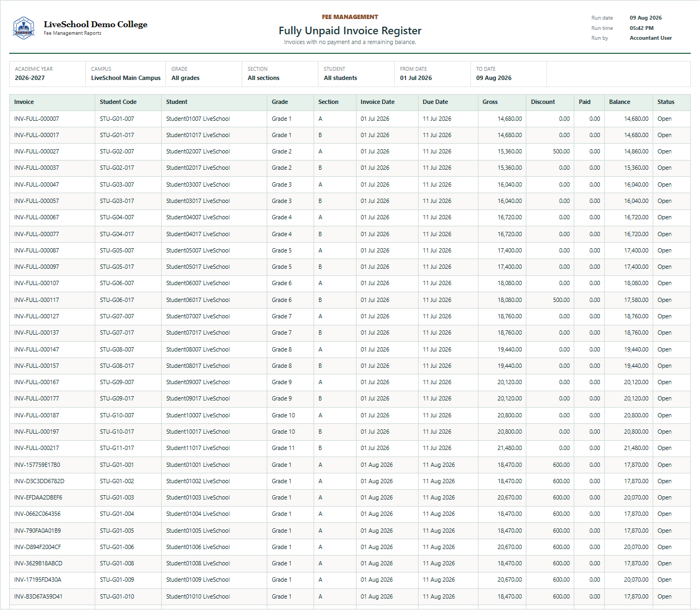The height and width of the screenshot is (610, 700).
Task: Select invoice INV-FULL-000167
Action: (x=36, y=382)
